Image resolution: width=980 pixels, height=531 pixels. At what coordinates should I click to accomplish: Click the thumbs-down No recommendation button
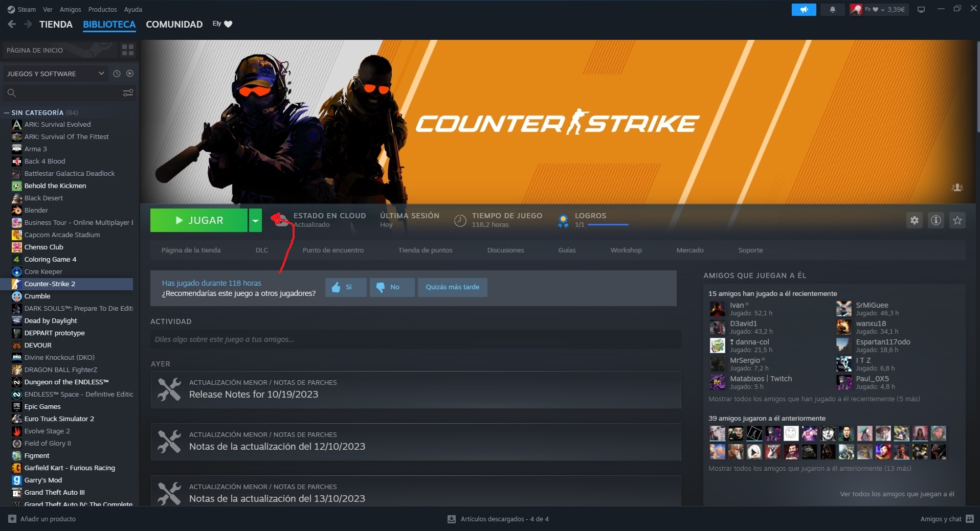click(x=392, y=287)
